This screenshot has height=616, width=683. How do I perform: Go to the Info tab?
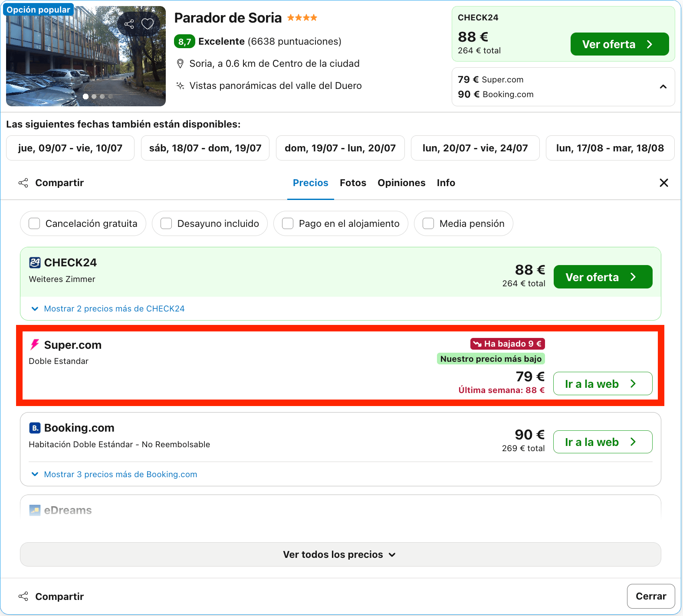point(446,183)
